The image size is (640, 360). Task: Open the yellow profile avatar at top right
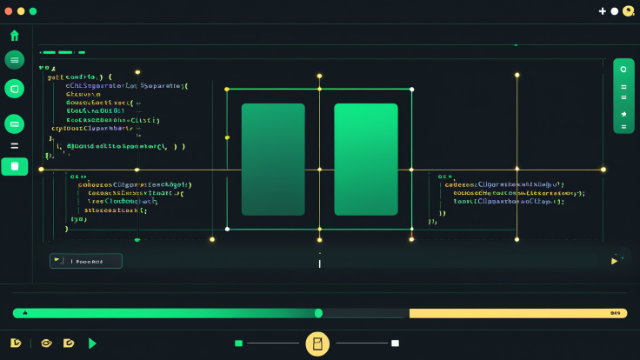point(629,11)
